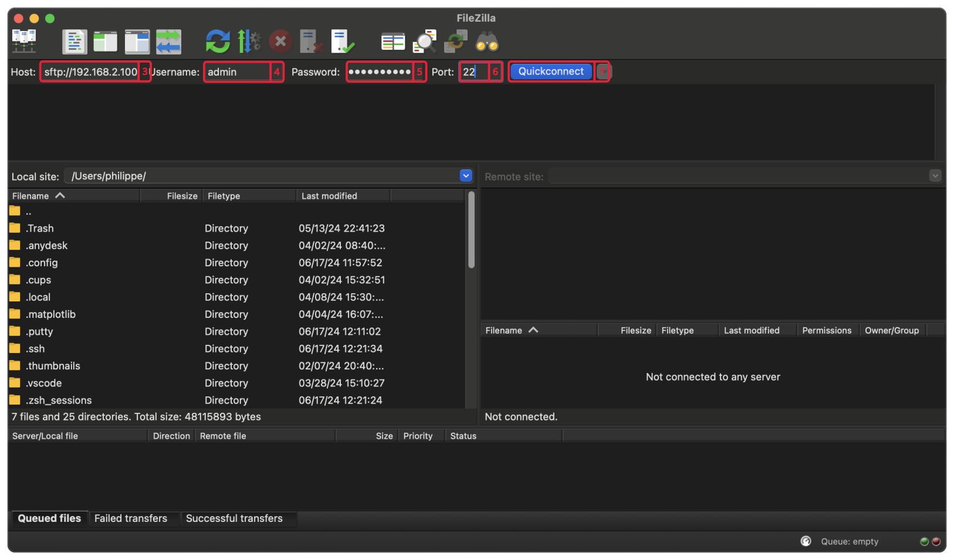Focus the Username input field
Viewport: 954px width, 560px height.
[237, 72]
